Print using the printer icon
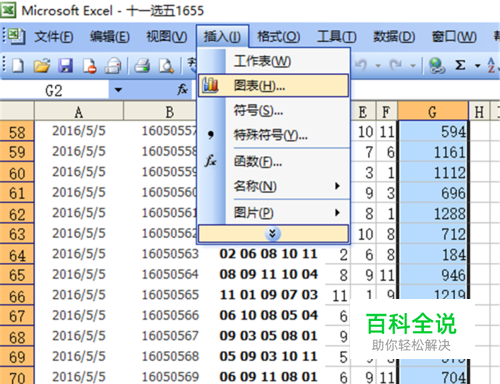This screenshot has height=384, width=500. coord(142,65)
